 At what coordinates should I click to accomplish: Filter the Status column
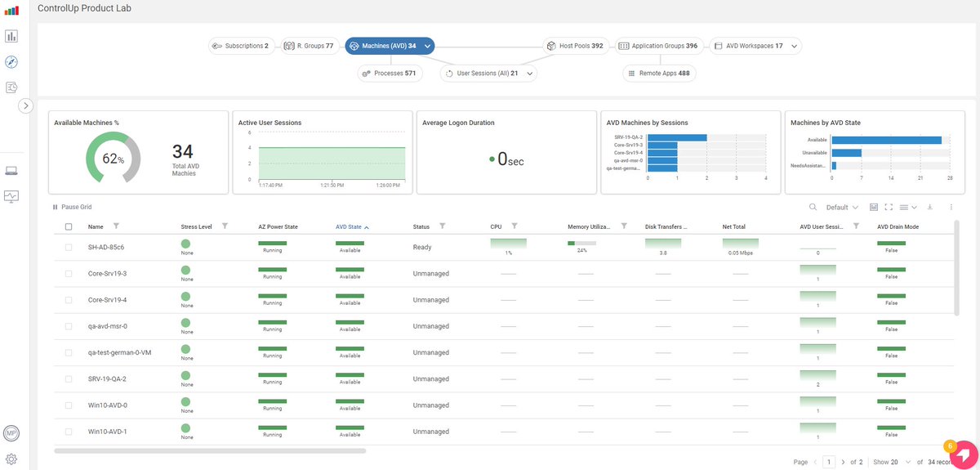point(442,226)
